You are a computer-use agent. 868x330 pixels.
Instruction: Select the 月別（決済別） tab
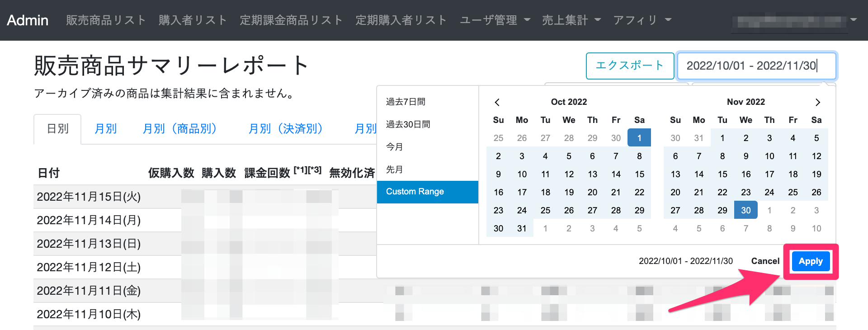coord(286,129)
